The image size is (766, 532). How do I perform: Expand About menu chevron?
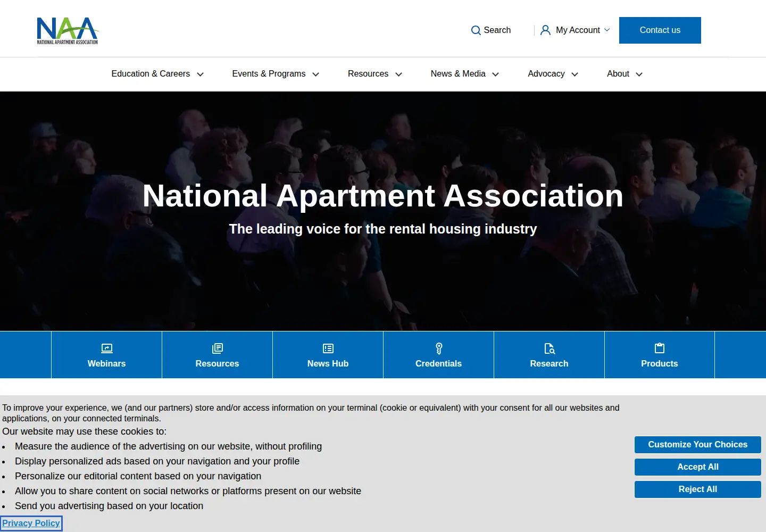(639, 74)
